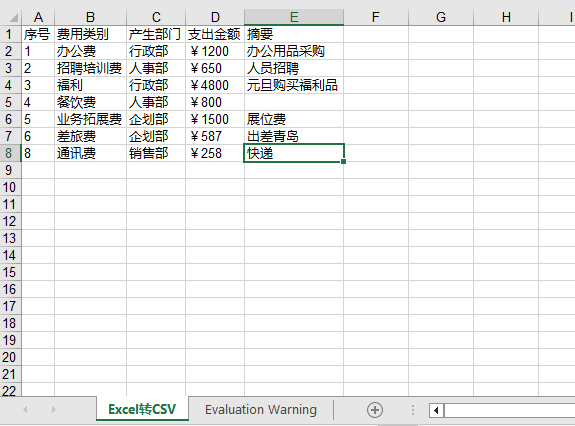Select row 8 header

click(9, 153)
